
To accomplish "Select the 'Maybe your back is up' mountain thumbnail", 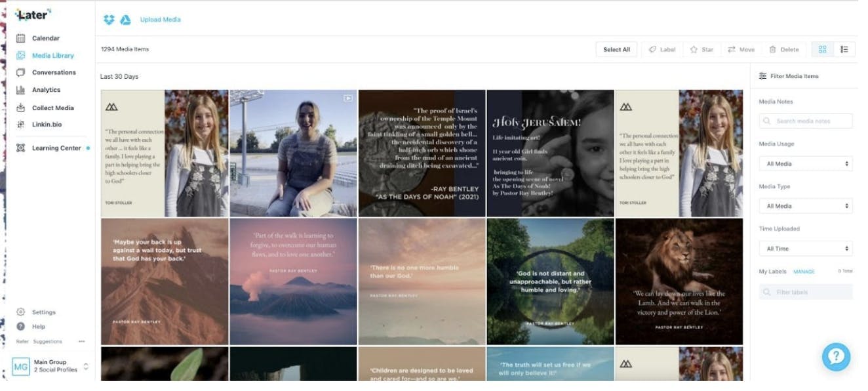I will (165, 281).
